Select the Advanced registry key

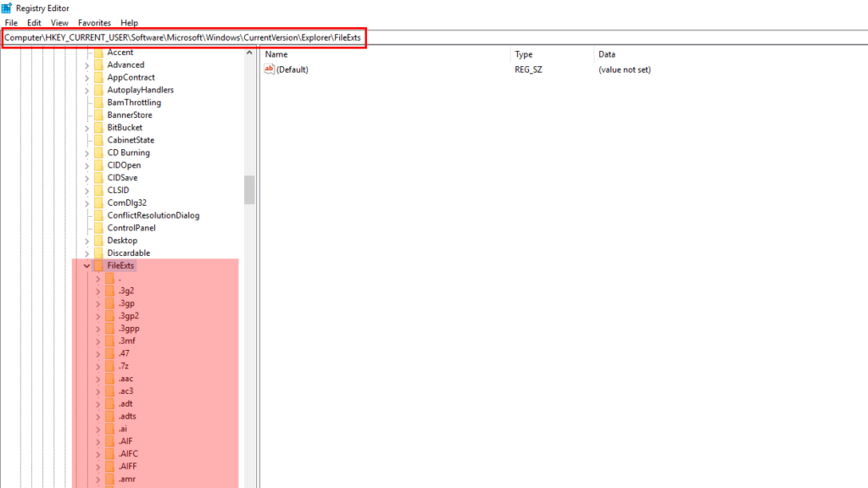point(126,64)
